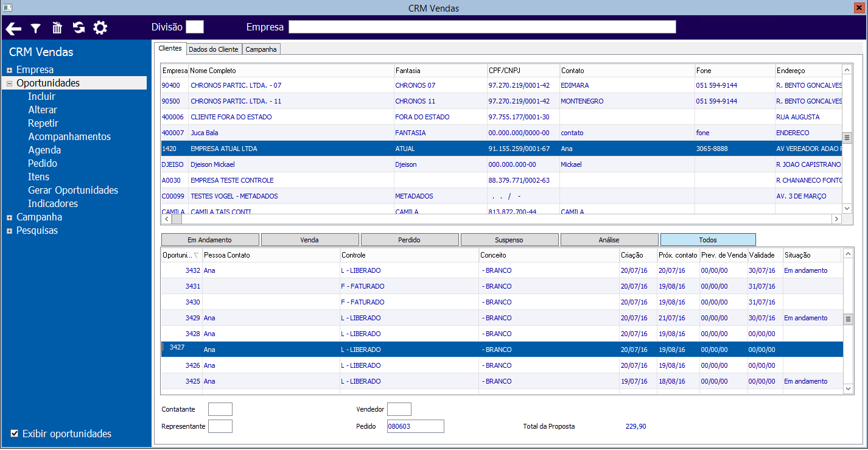Switch to Dados do Cliente tab
The height and width of the screenshot is (450, 868).
click(213, 49)
